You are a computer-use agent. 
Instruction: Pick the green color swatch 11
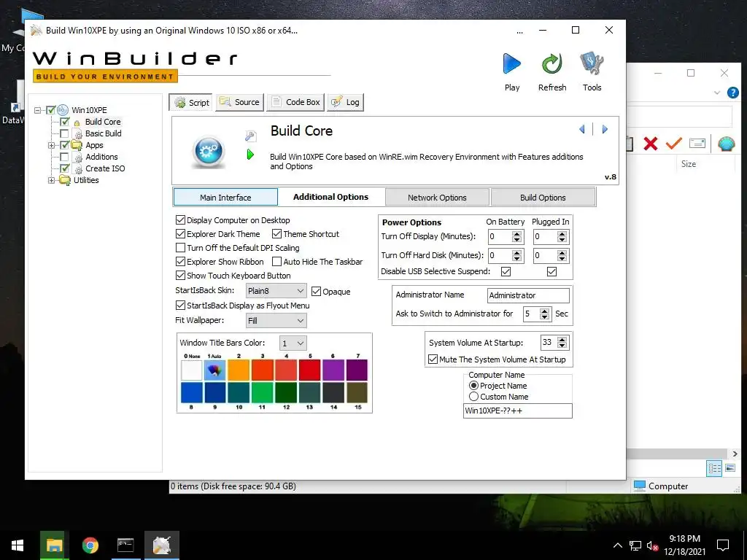(262, 393)
